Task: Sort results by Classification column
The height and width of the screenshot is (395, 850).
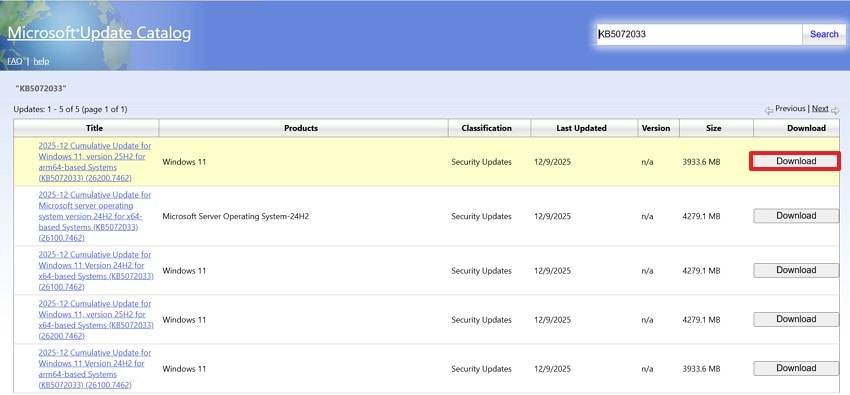Action: tap(486, 128)
